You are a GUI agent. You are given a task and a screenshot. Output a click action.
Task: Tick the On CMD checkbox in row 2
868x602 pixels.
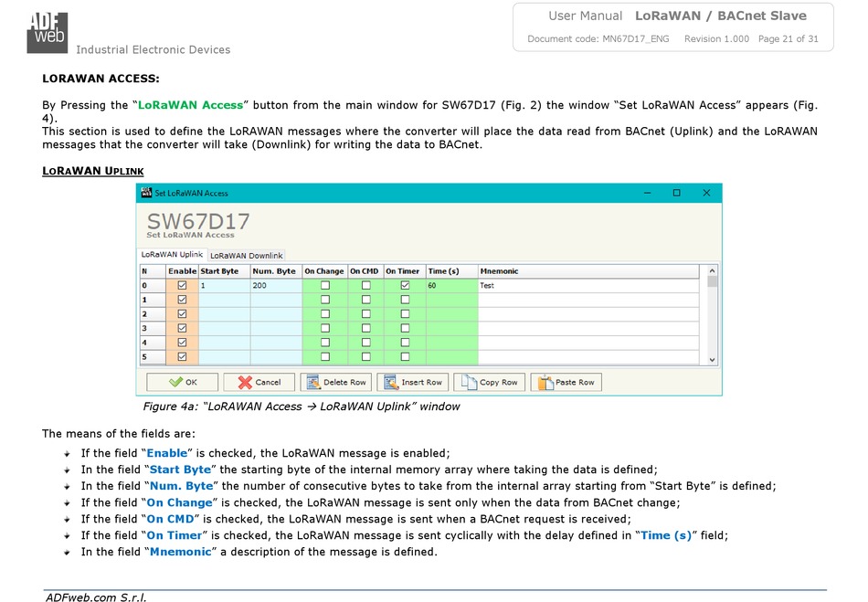365,313
